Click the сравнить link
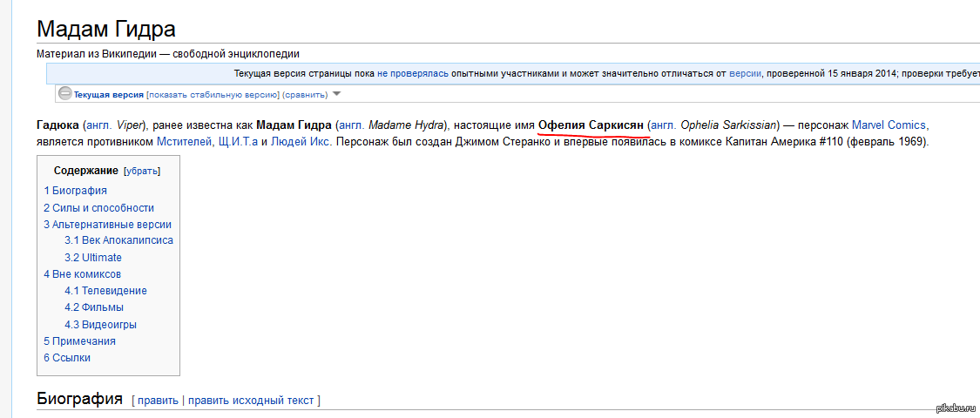This screenshot has width=980, height=418. 304,95
